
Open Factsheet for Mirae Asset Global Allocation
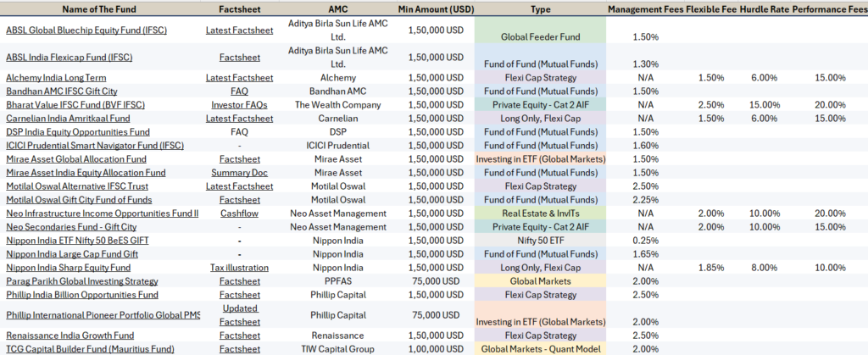(x=239, y=159)
